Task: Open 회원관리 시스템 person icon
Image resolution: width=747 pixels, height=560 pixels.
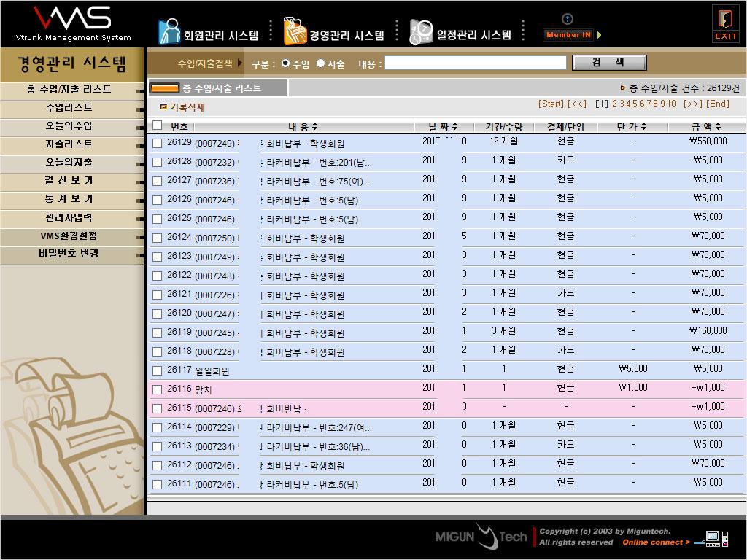Action: tap(169, 31)
